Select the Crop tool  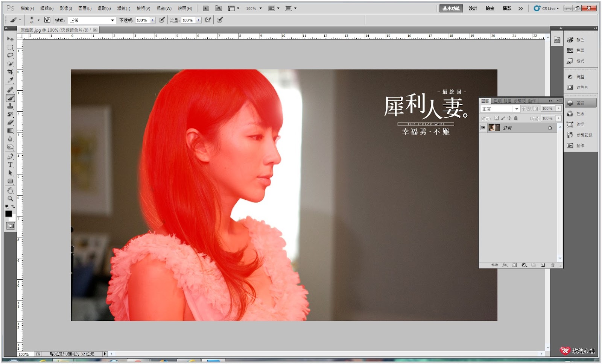[10, 72]
